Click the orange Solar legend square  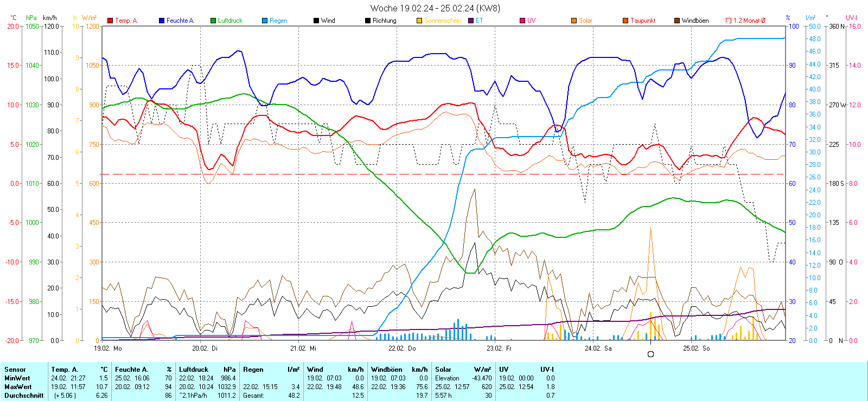(574, 21)
